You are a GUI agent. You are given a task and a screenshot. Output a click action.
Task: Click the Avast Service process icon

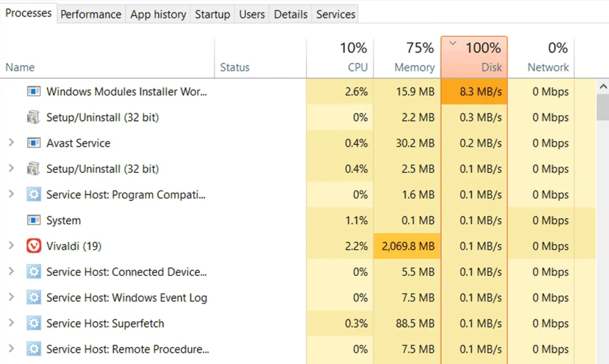coord(33,143)
